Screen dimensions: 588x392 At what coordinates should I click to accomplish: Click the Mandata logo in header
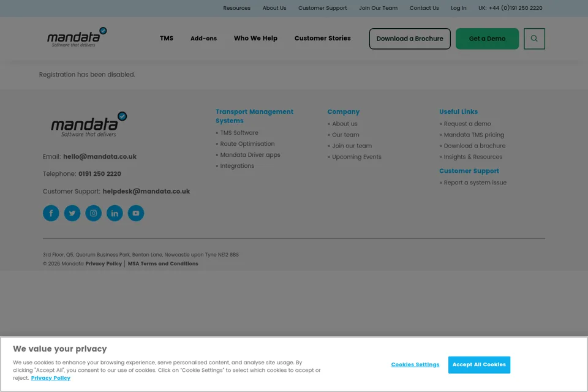pyautogui.click(x=77, y=37)
